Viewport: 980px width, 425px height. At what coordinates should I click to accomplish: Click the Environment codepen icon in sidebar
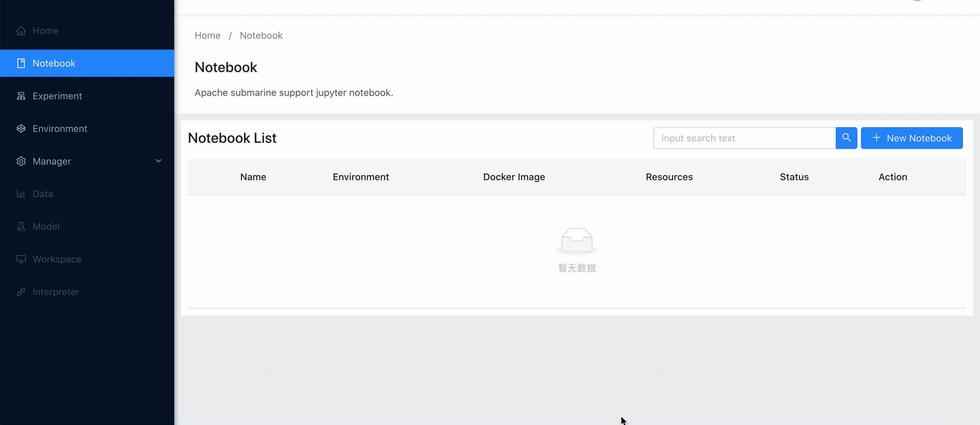(x=21, y=129)
